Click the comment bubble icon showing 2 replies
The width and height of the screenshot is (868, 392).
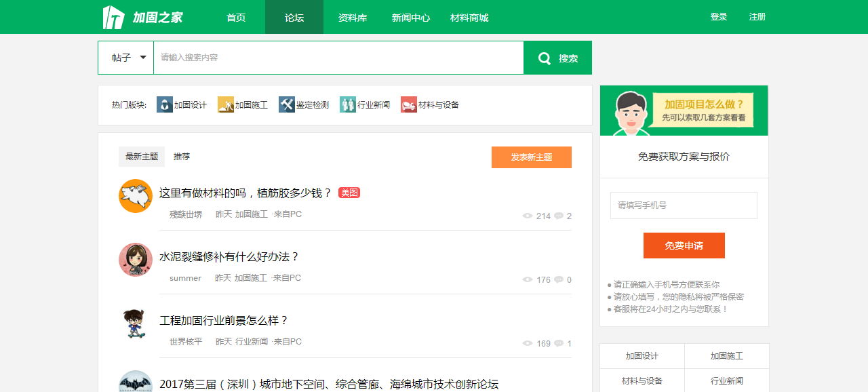[559, 216]
